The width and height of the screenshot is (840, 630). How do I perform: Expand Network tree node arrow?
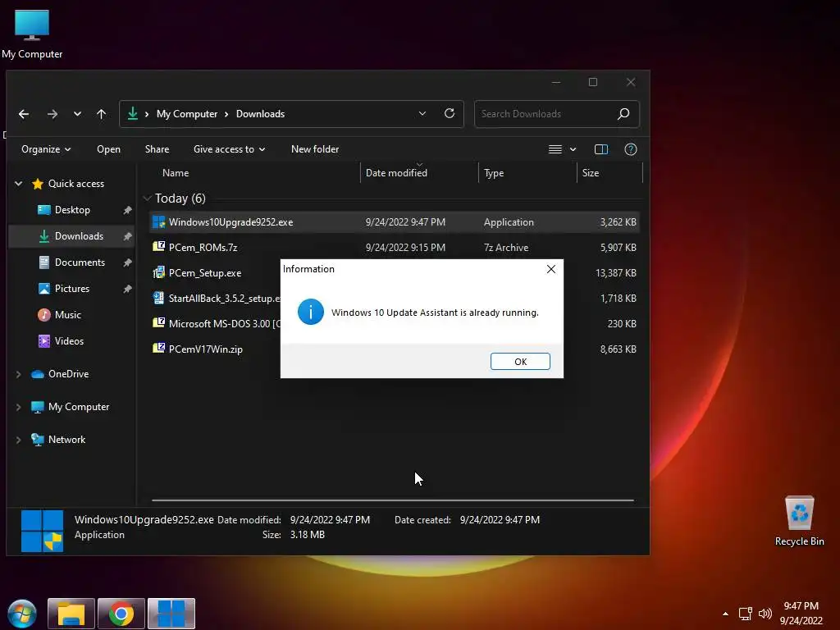[19, 440]
